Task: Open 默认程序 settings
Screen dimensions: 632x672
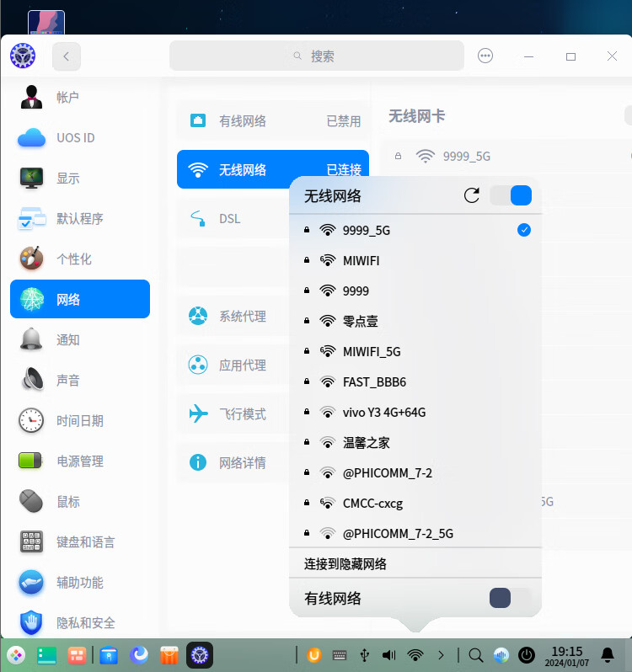Action: [80, 219]
